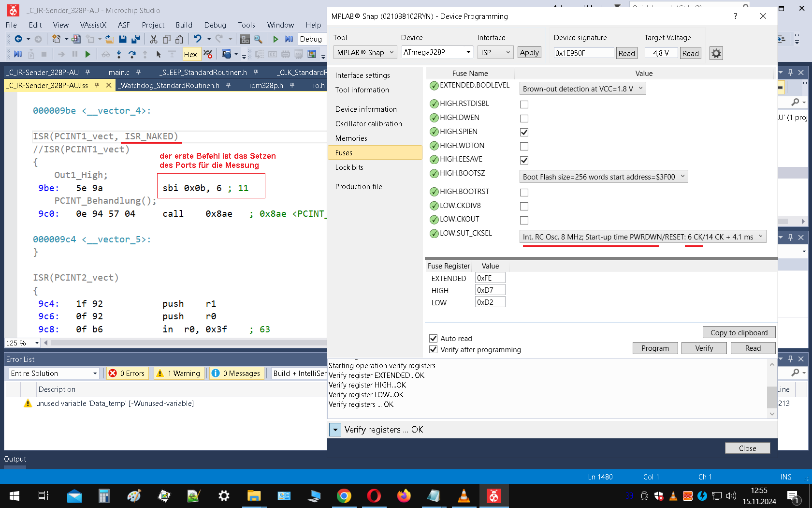Click the Navigate Backward arrow icon
This screenshot has width=812, height=508.
tap(18, 39)
